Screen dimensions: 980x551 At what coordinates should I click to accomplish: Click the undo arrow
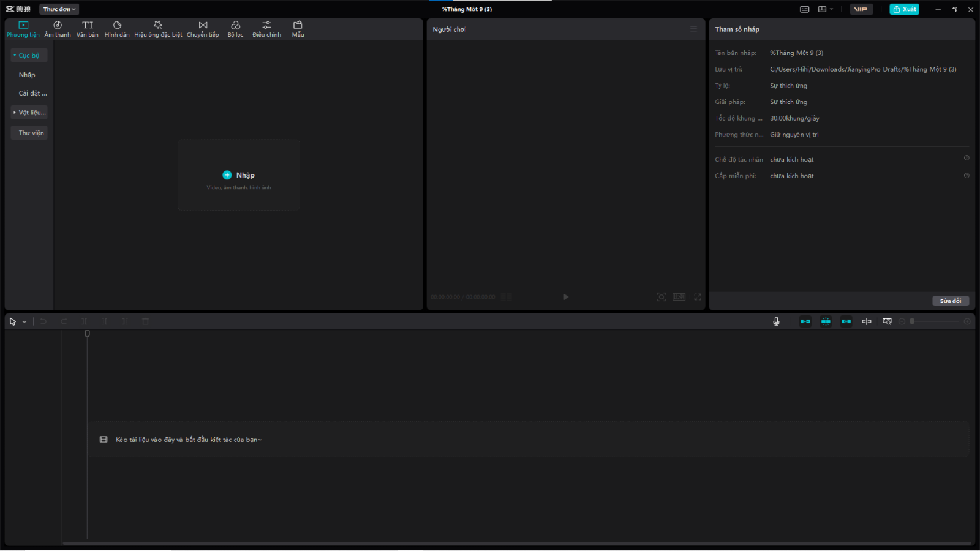(43, 321)
